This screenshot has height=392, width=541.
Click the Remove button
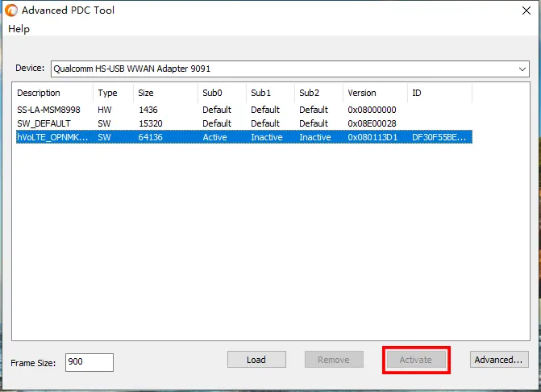click(334, 360)
